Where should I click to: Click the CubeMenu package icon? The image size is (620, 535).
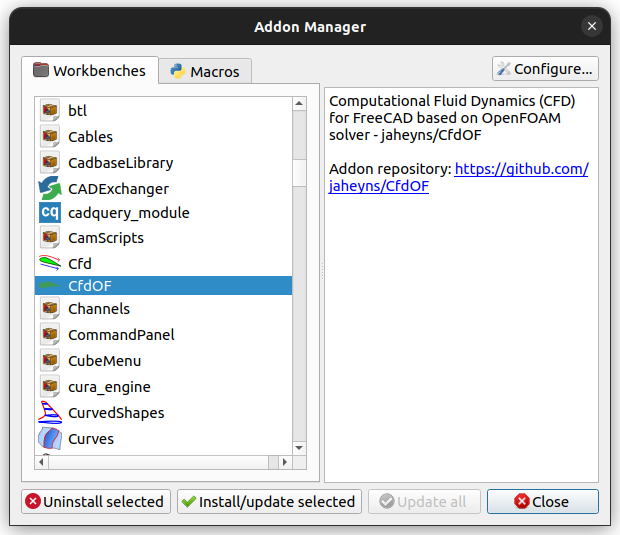point(49,361)
